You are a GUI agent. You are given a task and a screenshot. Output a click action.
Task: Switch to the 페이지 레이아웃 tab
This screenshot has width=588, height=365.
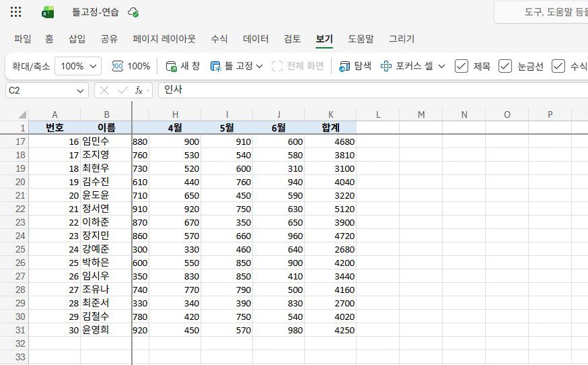click(164, 38)
